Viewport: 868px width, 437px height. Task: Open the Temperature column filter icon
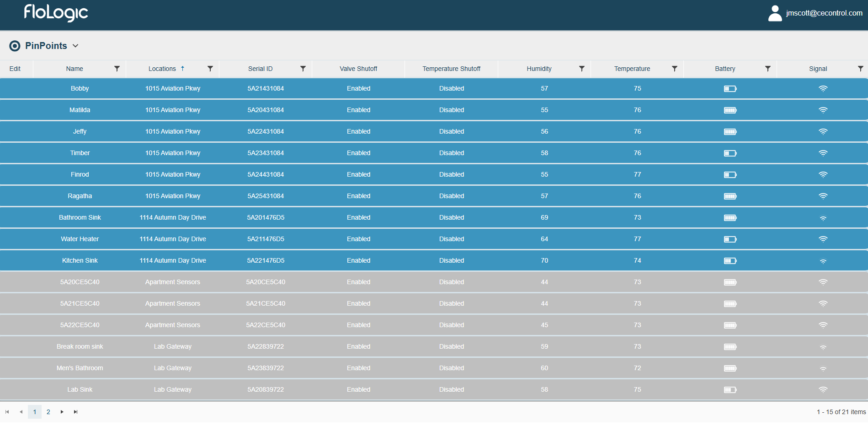pyautogui.click(x=675, y=69)
